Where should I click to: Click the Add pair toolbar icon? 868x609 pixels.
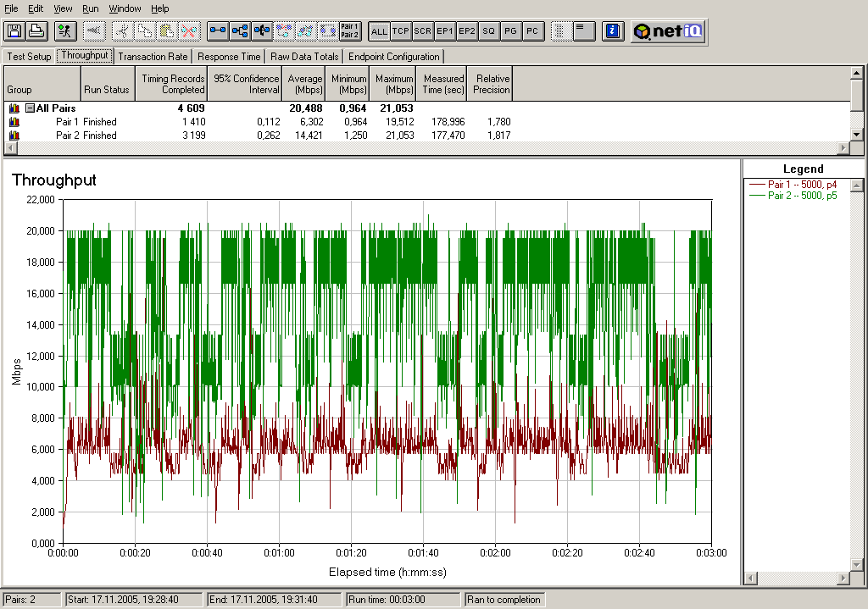[x=218, y=31]
